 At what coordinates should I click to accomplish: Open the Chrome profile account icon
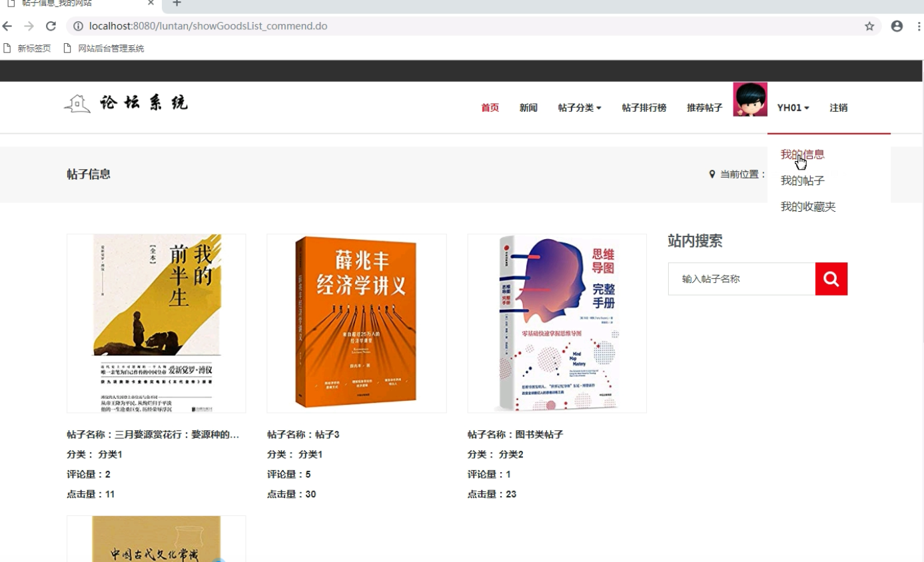[x=897, y=26]
